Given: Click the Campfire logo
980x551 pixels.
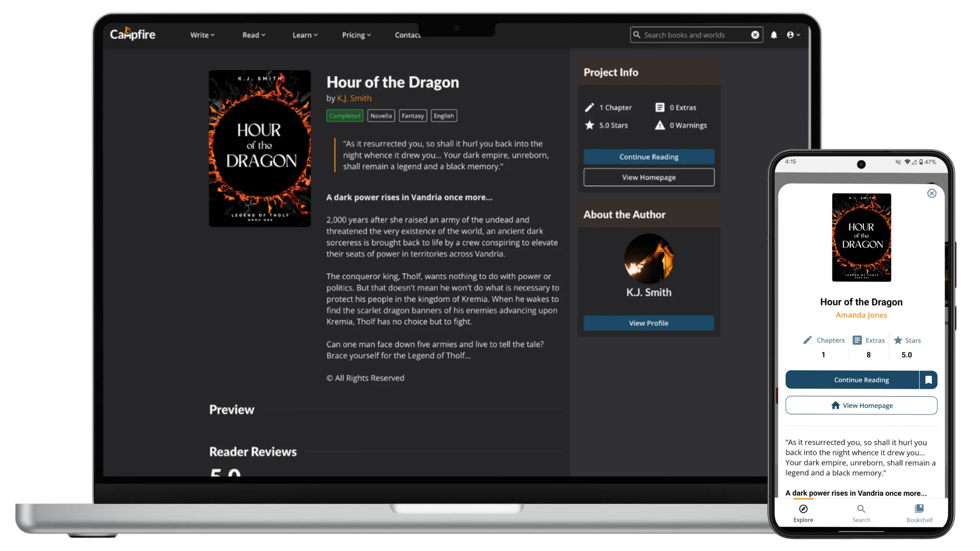Looking at the screenshot, I should (132, 34).
